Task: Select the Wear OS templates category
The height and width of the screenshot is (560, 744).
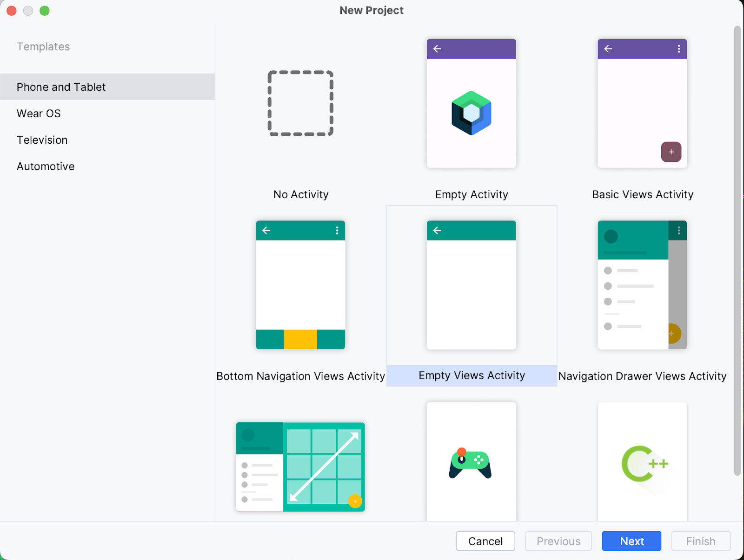Action: [x=39, y=113]
